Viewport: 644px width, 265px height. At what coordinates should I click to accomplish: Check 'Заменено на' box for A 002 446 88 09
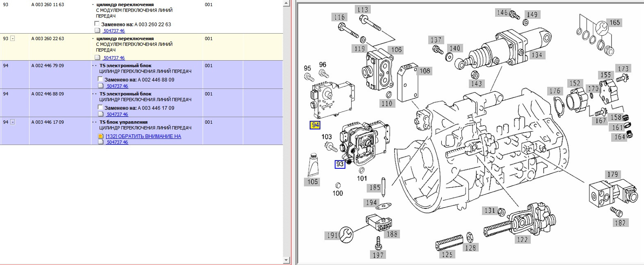(100, 79)
